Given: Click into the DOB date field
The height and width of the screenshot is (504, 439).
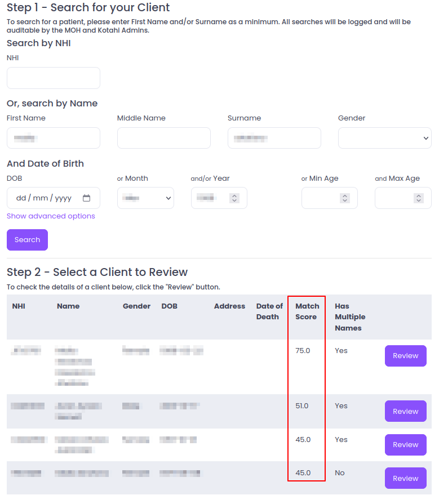Looking at the screenshot, I should [x=45, y=198].
